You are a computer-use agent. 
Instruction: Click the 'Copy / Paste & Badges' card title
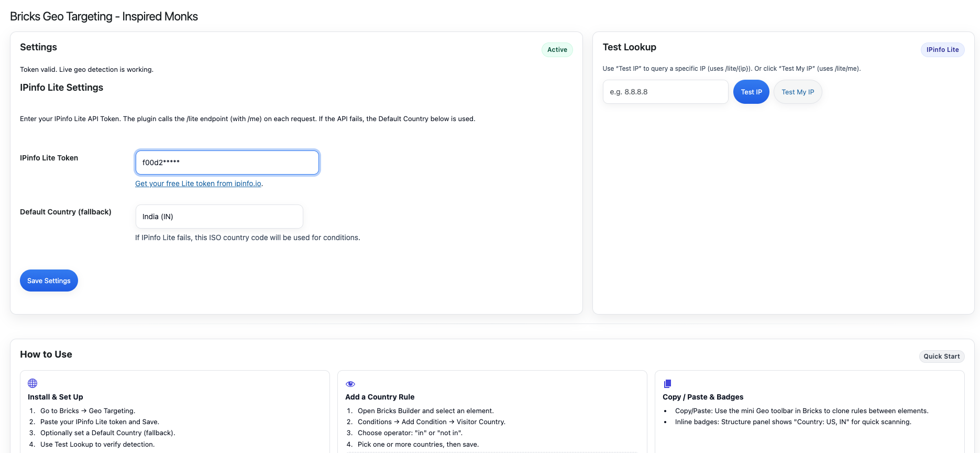(703, 397)
